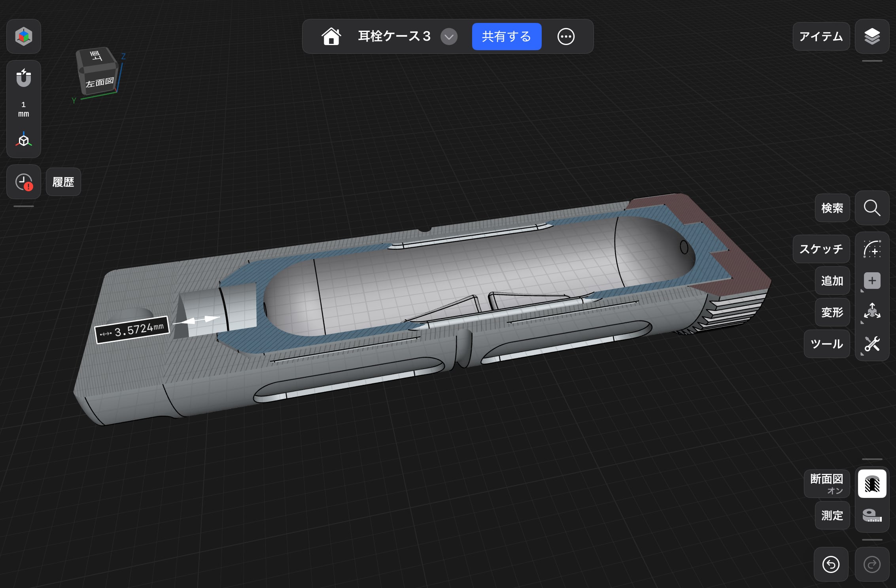
Task: Open the 履歴 history label
Action: click(x=63, y=182)
